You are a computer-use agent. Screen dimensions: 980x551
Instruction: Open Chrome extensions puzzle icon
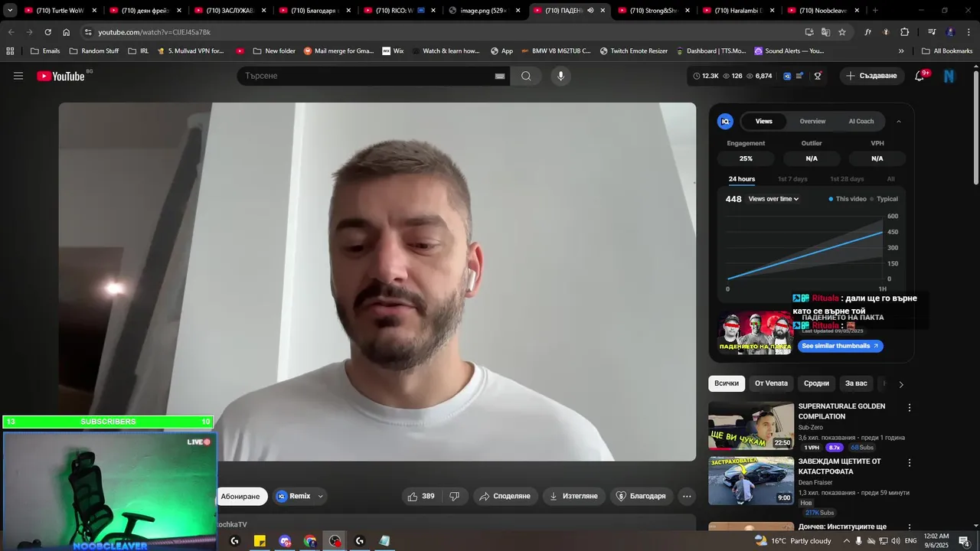click(904, 32)
